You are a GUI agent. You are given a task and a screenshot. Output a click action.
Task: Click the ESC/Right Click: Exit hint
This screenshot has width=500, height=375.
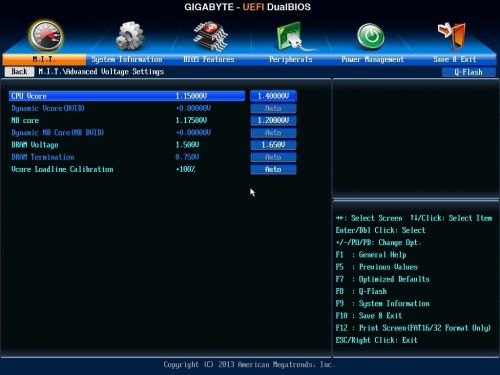[x=377, y=340]
